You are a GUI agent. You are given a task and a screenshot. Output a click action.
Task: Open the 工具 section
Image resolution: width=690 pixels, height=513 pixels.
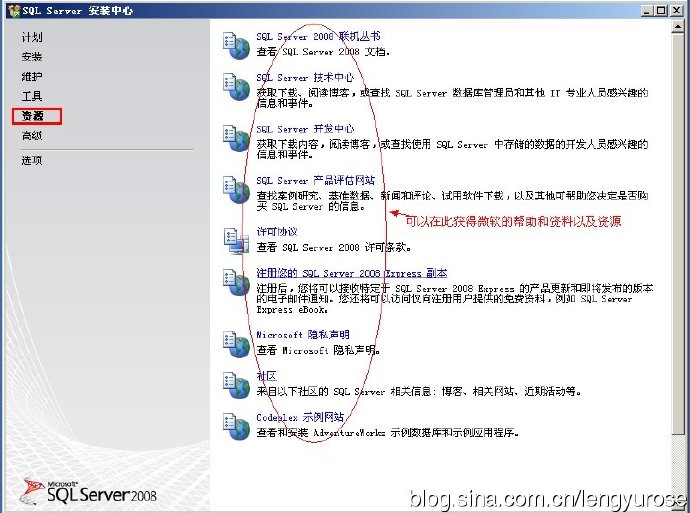pos(32,96)
